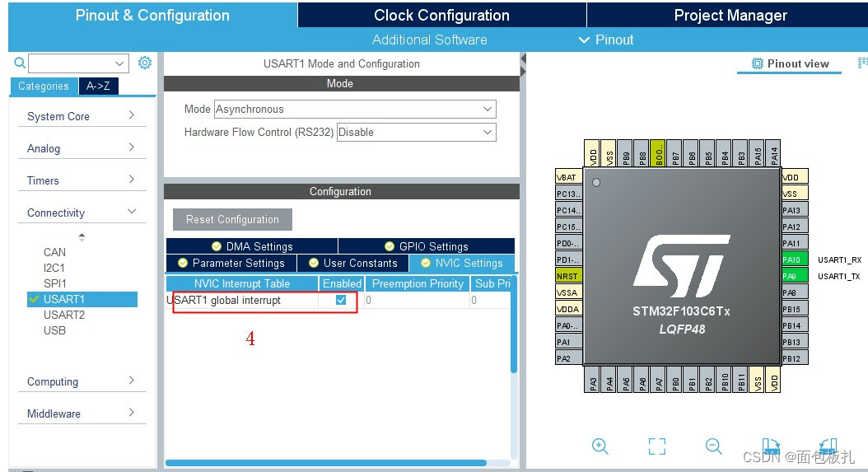Image resolution: width=868 pixels, height=472 pixels.
Task: Select CAN in Connectivity list
Action: 55,252
